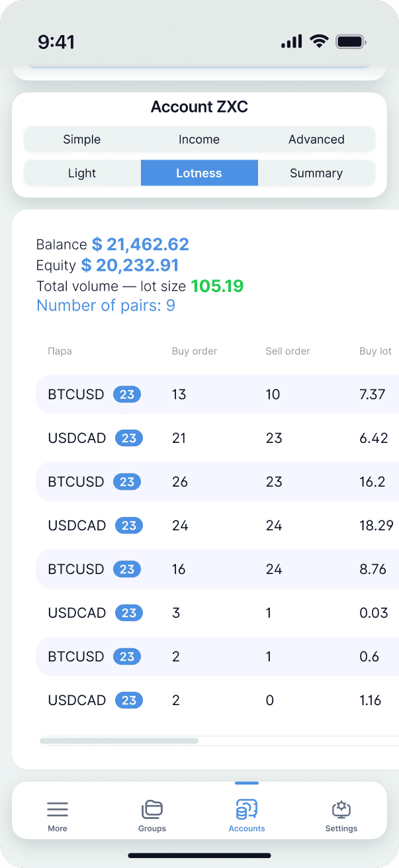399x868 pixels.
Task: Choose the Summary segment option
Action: (316, 173)
